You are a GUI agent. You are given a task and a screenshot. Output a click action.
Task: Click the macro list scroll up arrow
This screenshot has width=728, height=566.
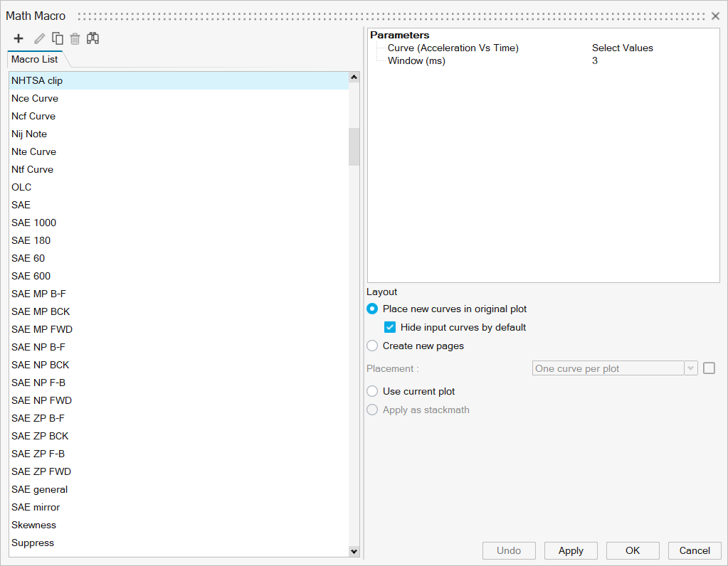pos(354,77)
